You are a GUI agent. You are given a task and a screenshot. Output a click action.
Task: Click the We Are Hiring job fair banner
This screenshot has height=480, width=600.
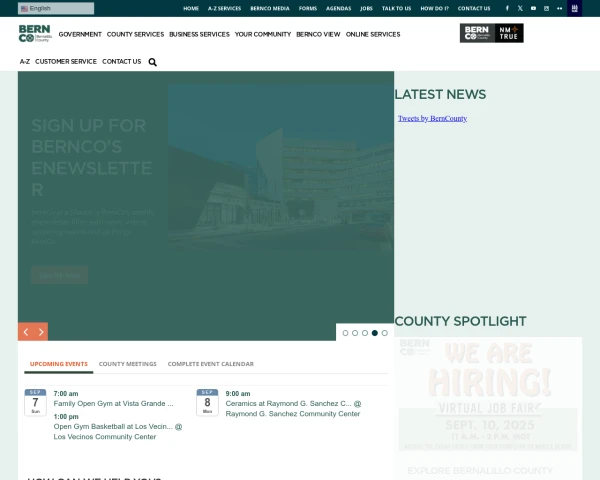[488, 396]
